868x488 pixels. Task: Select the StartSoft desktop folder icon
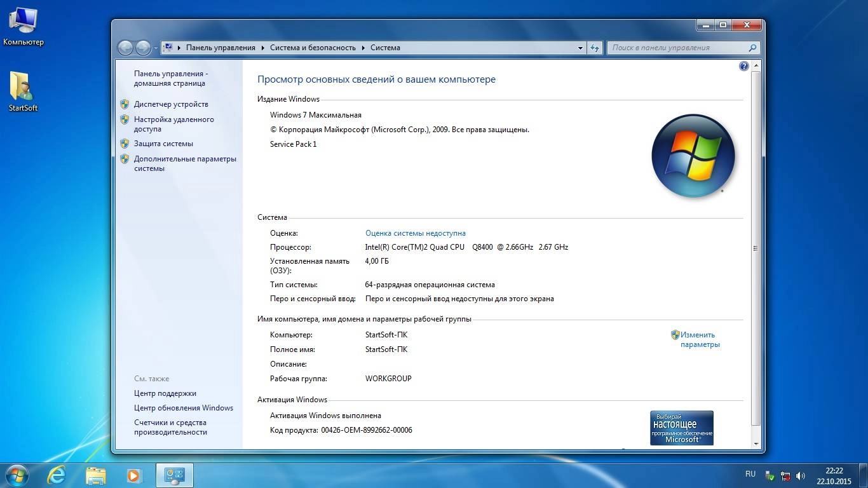(x=24, y=91)
